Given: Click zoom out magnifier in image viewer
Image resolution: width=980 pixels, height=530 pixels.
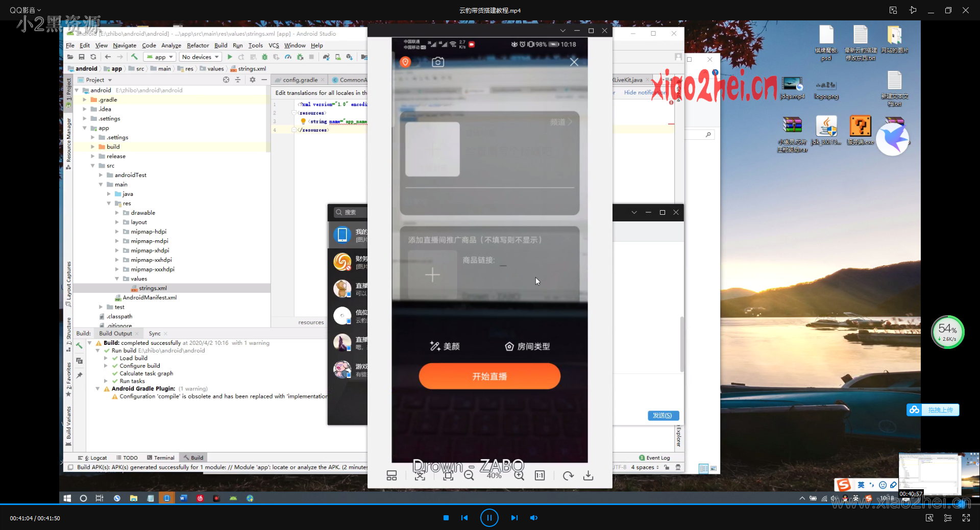Looking at the screenshot, I should pos(469,476).
